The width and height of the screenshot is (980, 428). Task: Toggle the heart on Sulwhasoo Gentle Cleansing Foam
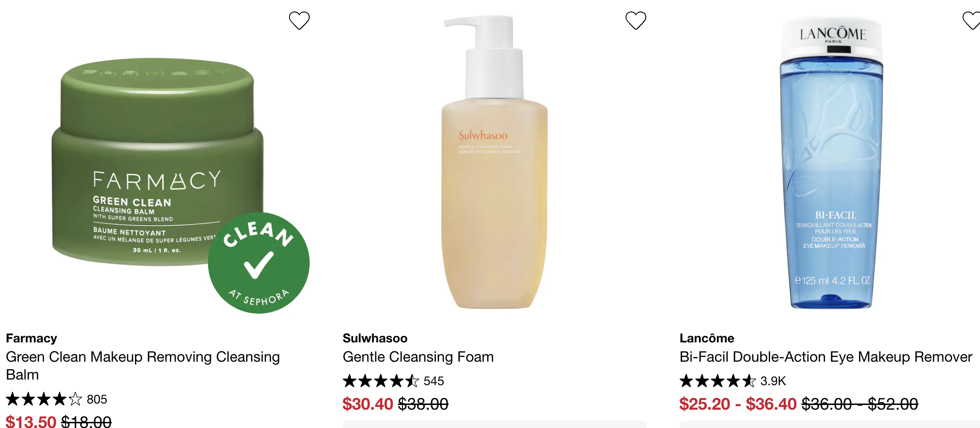point(635,21)
